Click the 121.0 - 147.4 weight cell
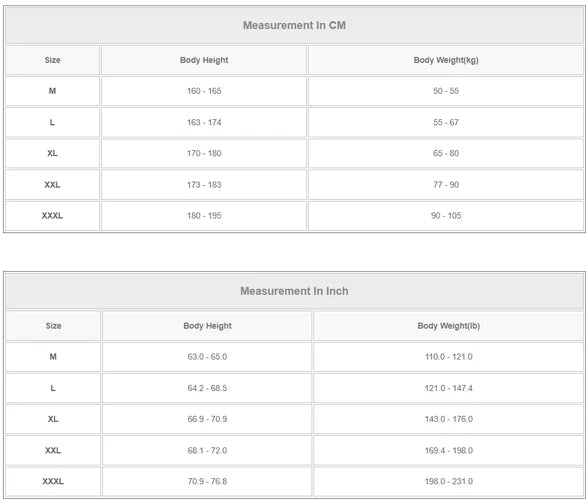 [x=448, y=388]
